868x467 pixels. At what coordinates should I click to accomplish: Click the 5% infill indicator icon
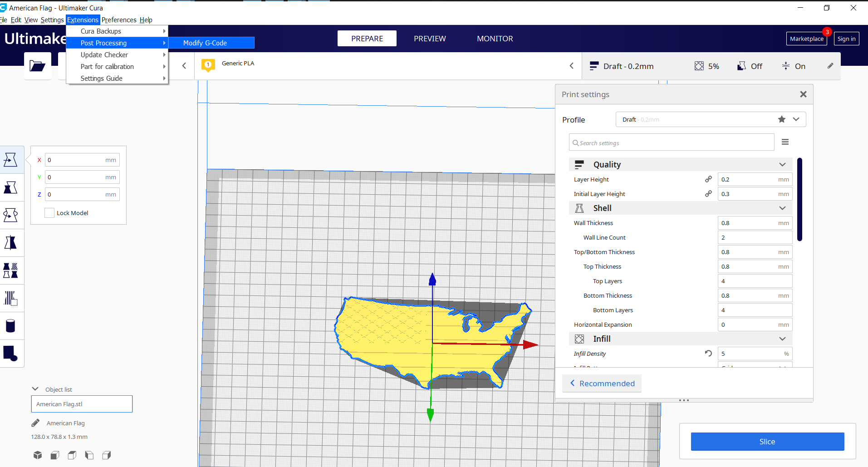pos(699,66)
